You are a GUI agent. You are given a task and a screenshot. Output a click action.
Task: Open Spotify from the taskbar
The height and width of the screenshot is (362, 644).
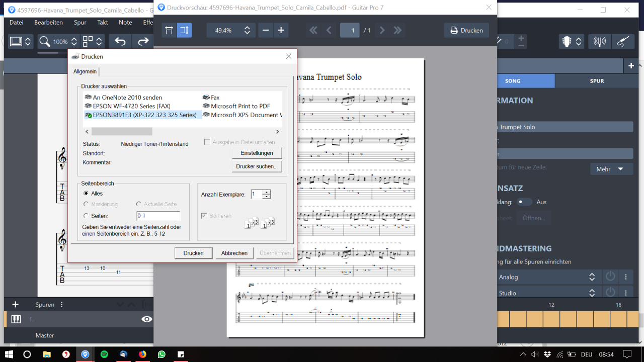click(104, 354)
